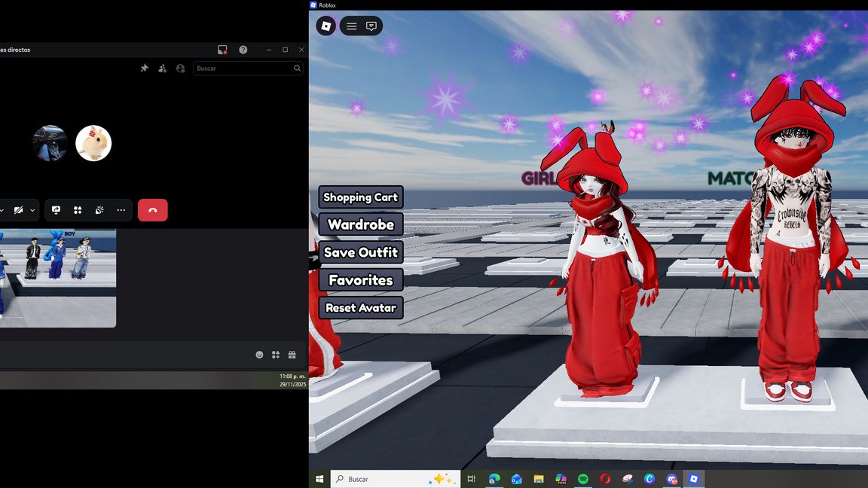Toggle camera in Discord call
868x488 pixels.
[x=18, y=210]
